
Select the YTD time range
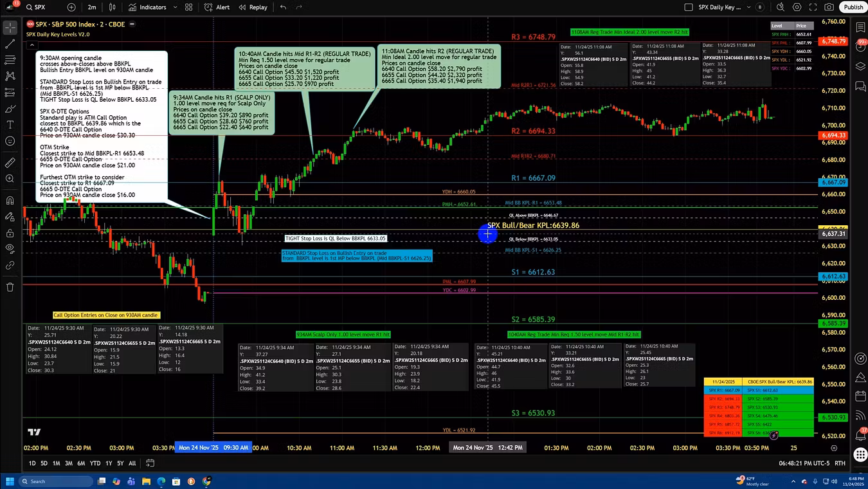tap(95, 463)
